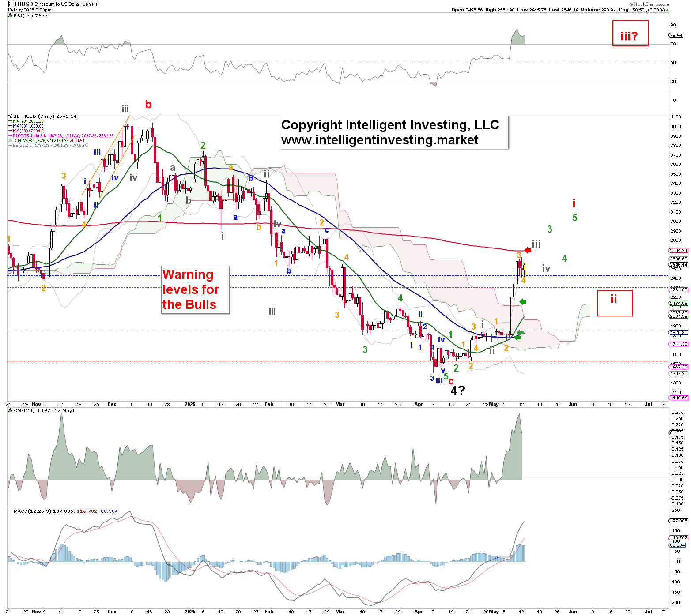This screenshot has height=616, width=691.
Task: Select the 1140.64 pivot tag on right axis
Action: (679, 398)
